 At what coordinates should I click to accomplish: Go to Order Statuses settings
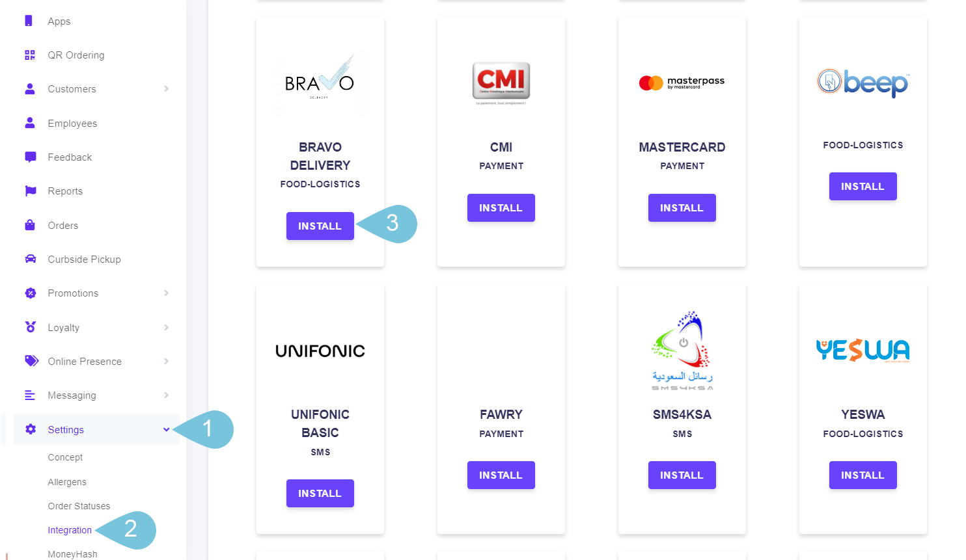click(x=79, y=506)
